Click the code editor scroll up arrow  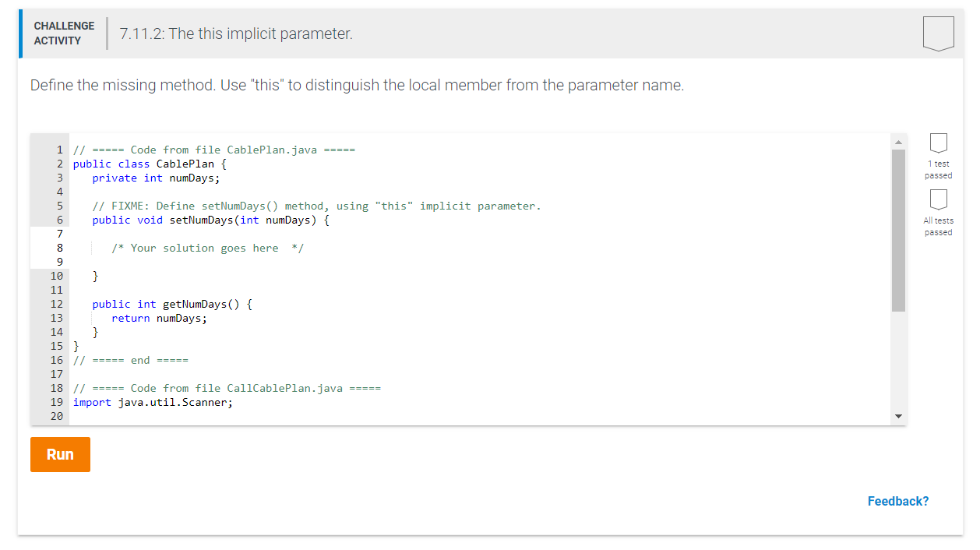898,141
